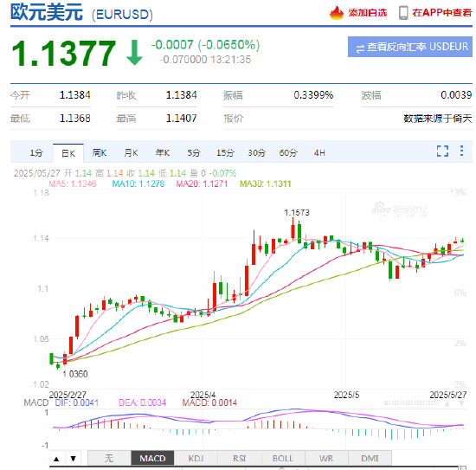This screenshot has width=476, height=470.
Task: Switch to the 15分 chart tab
Action: (225, 152)
